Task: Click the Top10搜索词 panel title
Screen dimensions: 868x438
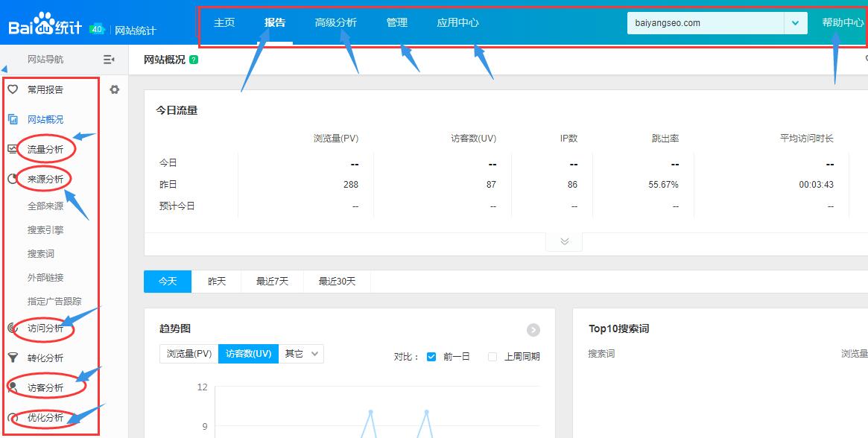Action: click(x=618, y=328)
